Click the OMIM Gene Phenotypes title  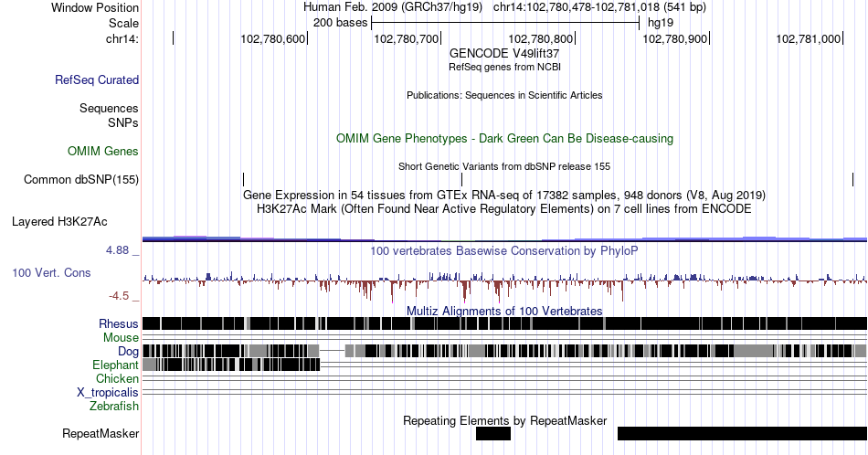tap(504, 138)
